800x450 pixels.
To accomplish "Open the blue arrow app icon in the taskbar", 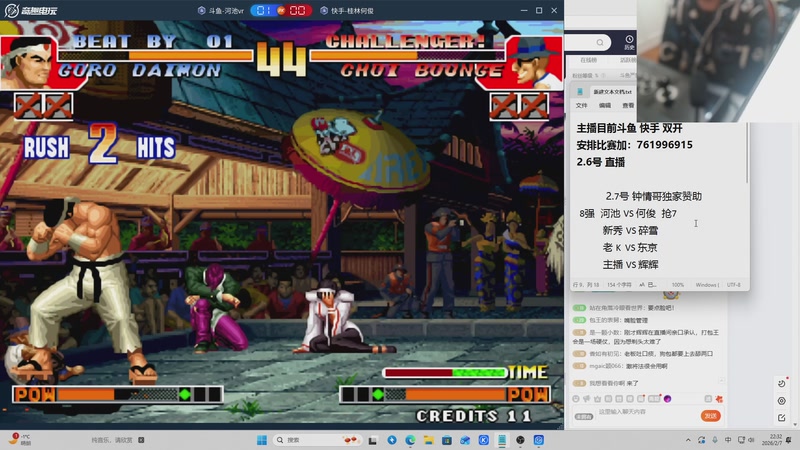I will (392, 440).
